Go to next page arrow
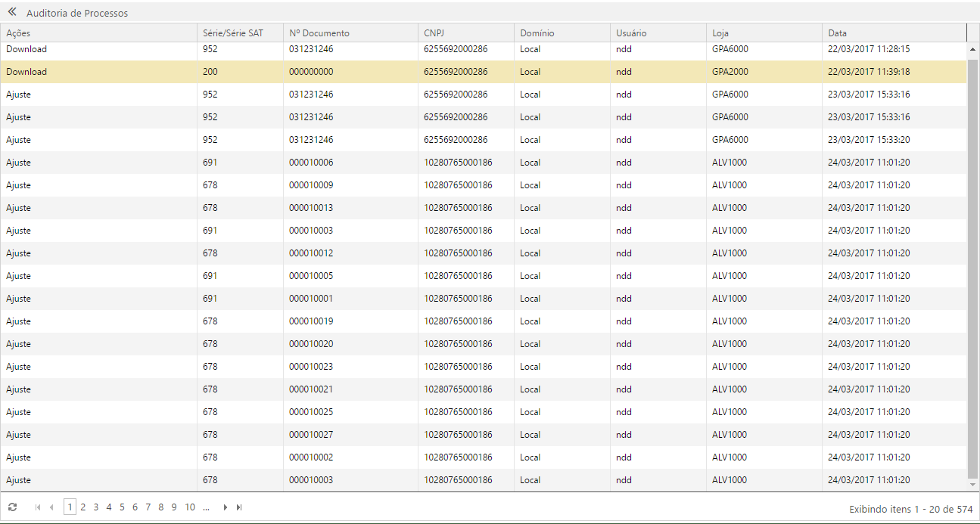The width and height of the screenshot is (980, 524). pos(225,507)
